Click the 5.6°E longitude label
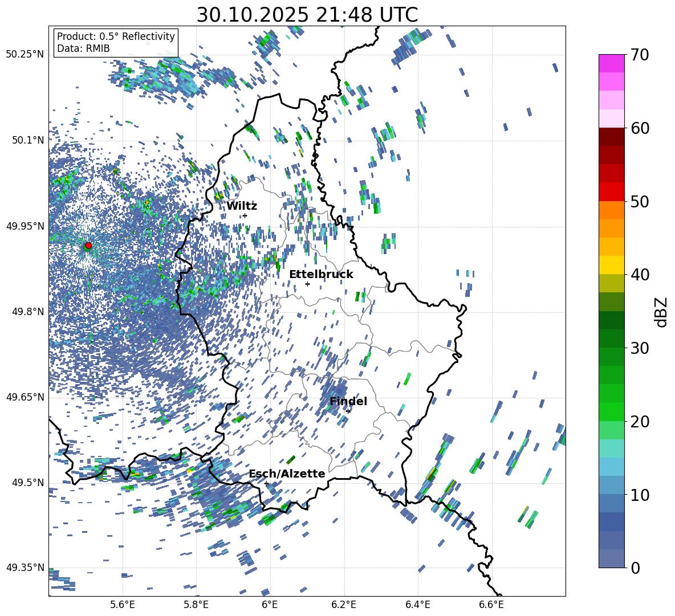The width and height of the screenshot is (675, 616). point(122,605)
